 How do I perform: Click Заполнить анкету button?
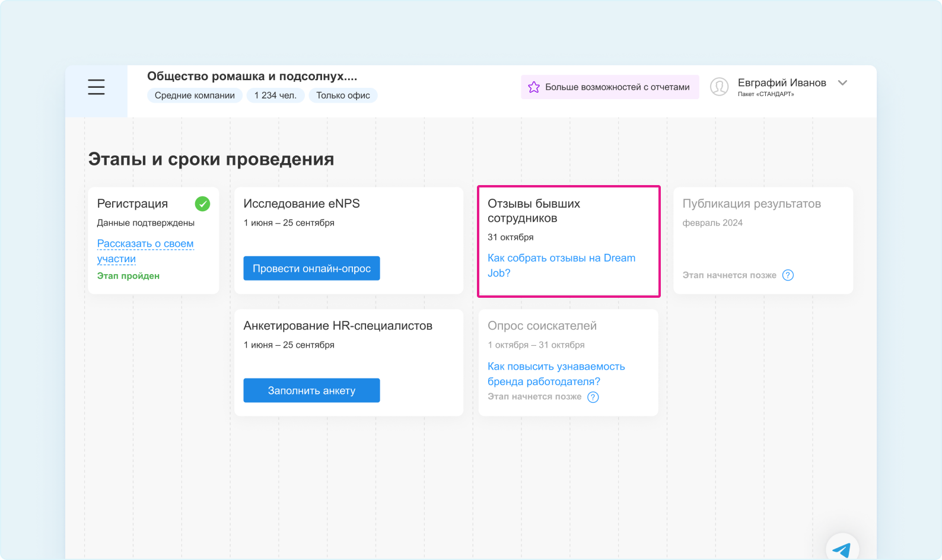311,390
